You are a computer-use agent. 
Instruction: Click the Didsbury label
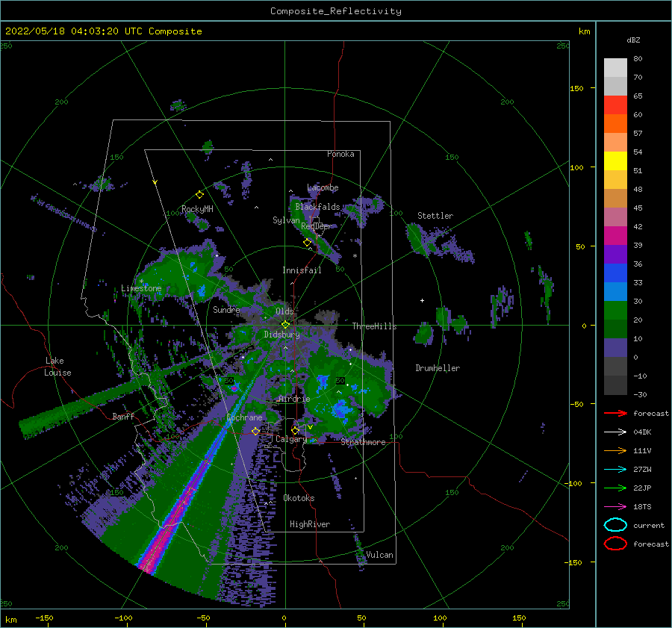(x=282, y=335)
